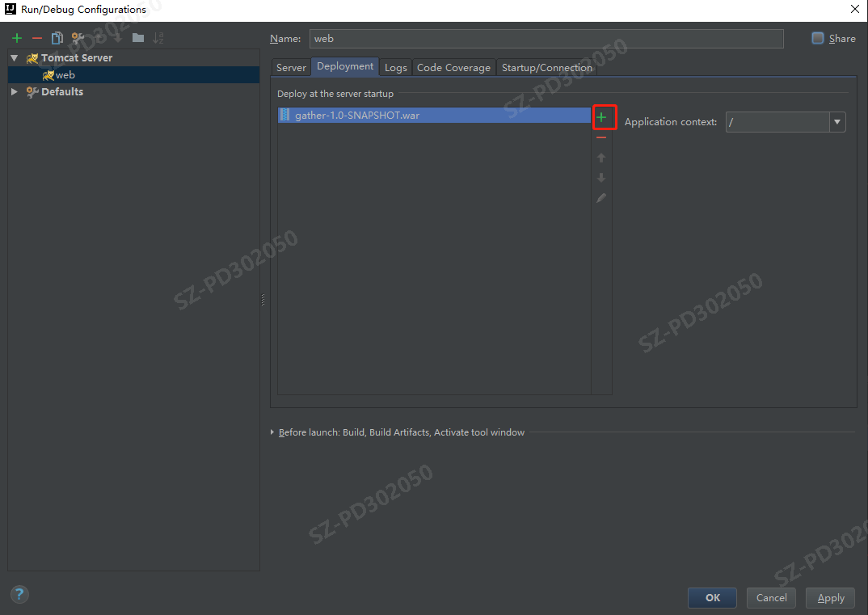Confirm with the OK button
Viewport: 868px width, 615px height.
713,598
